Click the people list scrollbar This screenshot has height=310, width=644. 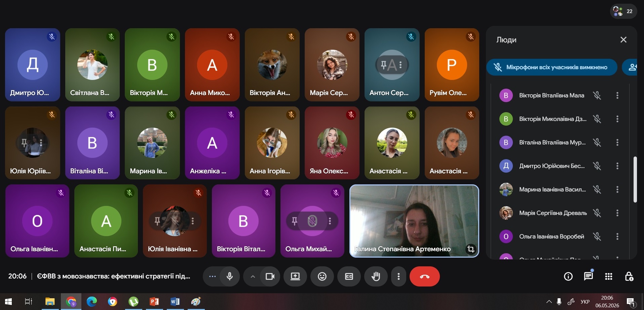[635, 179]
